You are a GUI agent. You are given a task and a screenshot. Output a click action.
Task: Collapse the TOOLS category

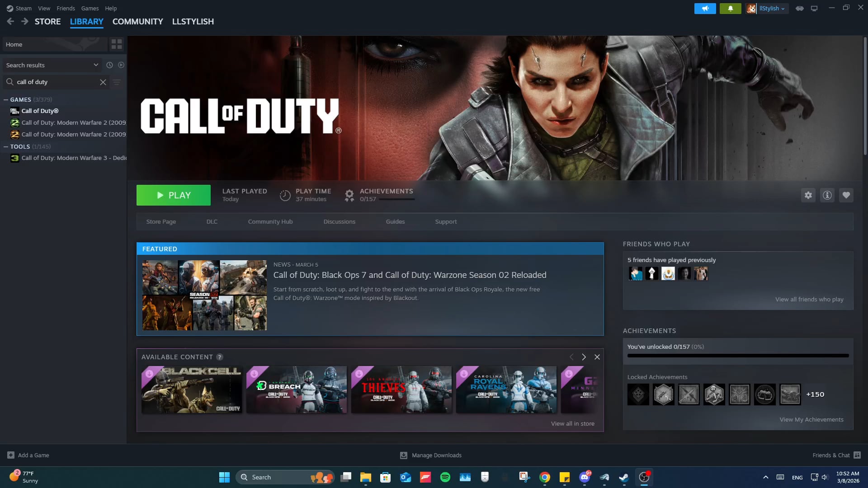tap(6, 147)
